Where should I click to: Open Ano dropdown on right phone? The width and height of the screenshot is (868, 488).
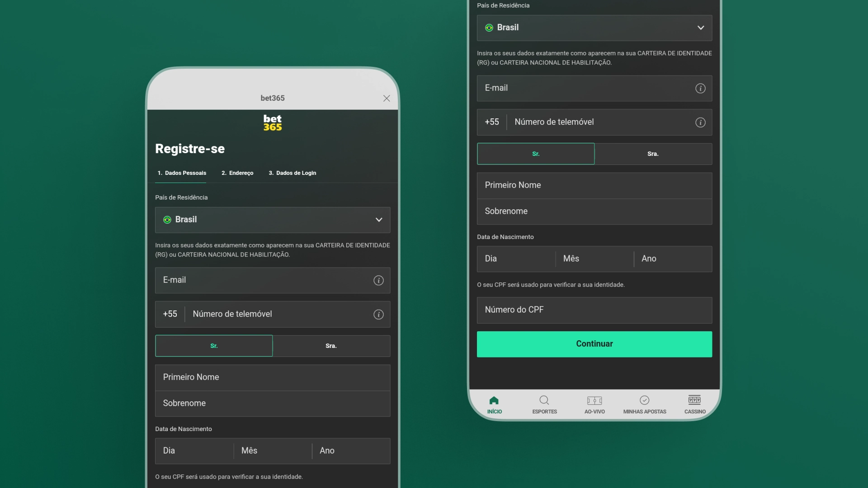click(x=673, y=259)
